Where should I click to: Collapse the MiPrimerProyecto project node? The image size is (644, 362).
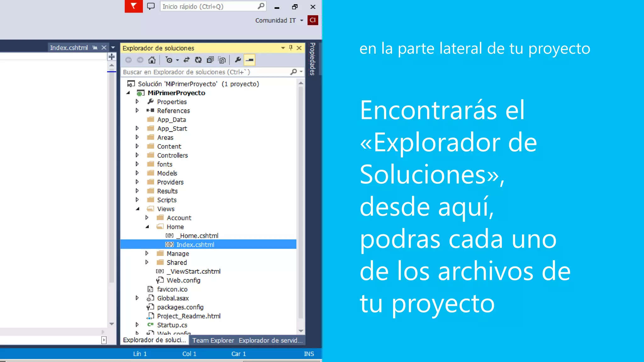pyautogui.click(x=128, y=93)
